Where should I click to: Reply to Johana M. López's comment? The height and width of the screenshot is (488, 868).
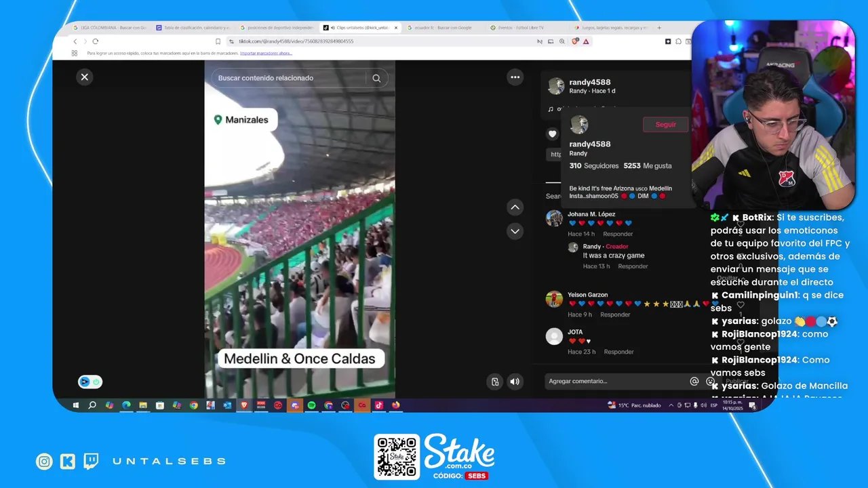coord(618,234)
